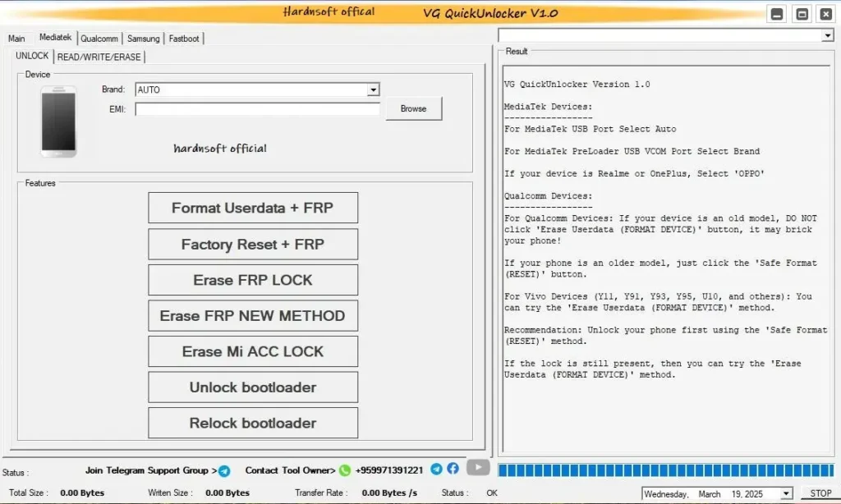Open the YouTube channel icon

(x=478, y=468)
